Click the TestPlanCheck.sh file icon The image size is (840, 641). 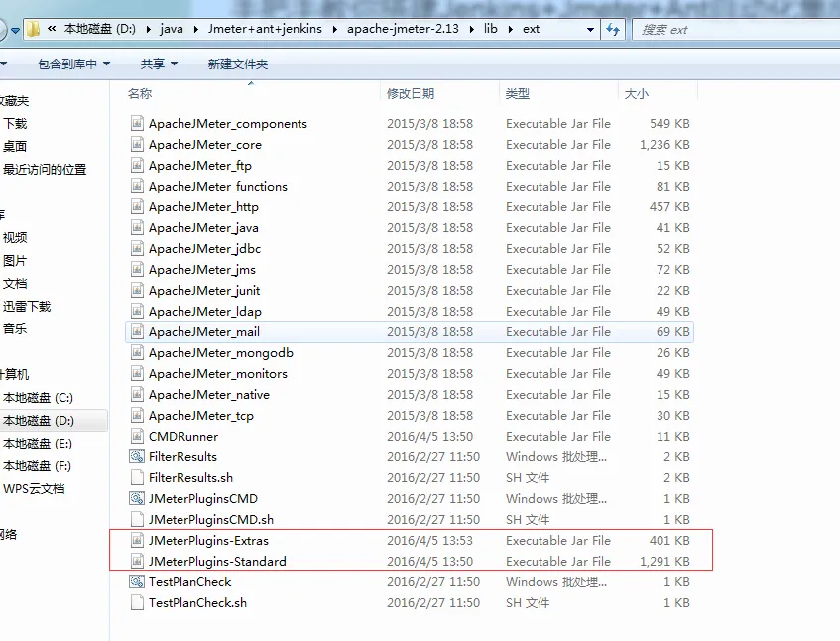pos(137,602)
